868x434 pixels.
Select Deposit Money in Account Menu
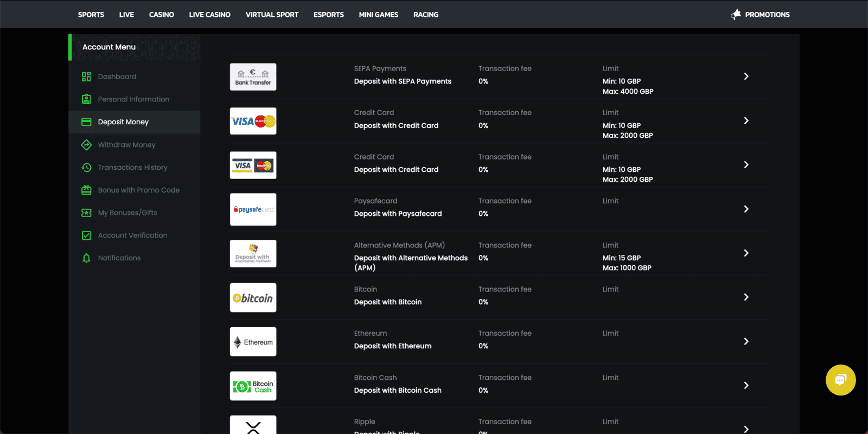pos(123,122)
